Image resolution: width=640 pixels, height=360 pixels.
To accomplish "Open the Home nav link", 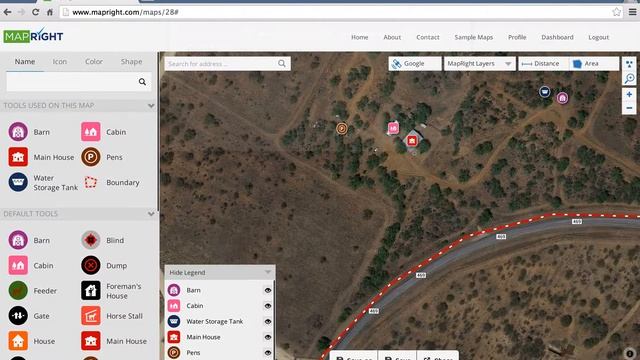I will [x=360, y=37].
